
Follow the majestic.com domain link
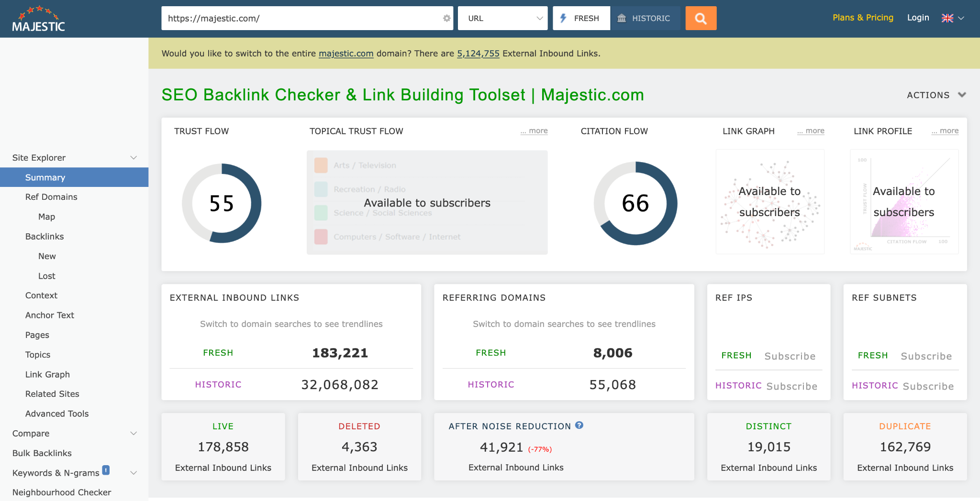[346, 54]
